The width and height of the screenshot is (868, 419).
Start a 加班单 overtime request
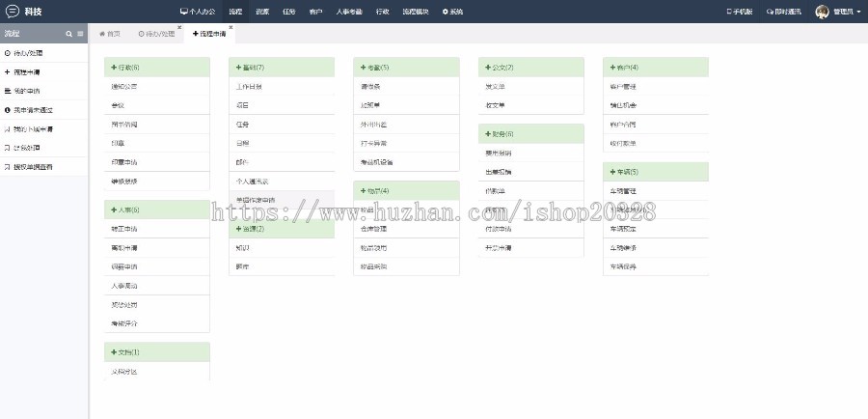click(406, 105)
